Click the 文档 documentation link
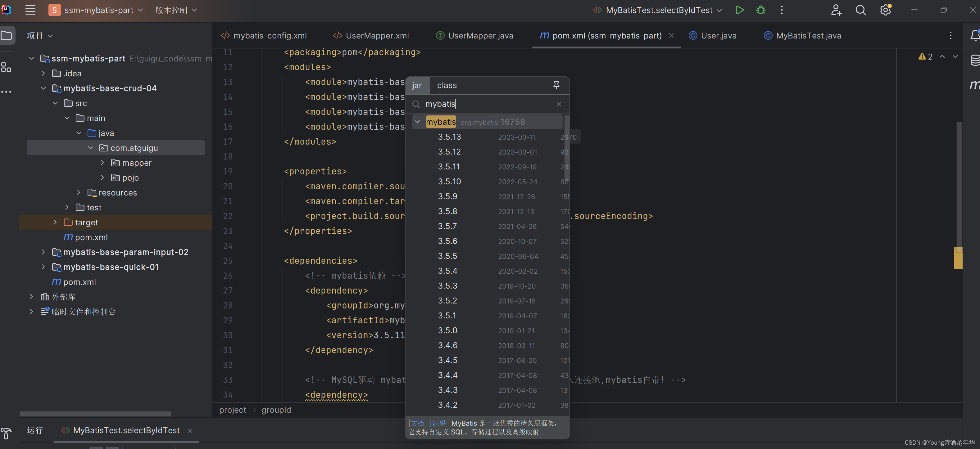This screenshot has height=449, width=980. pyautogui.click(x=417, y=423)
